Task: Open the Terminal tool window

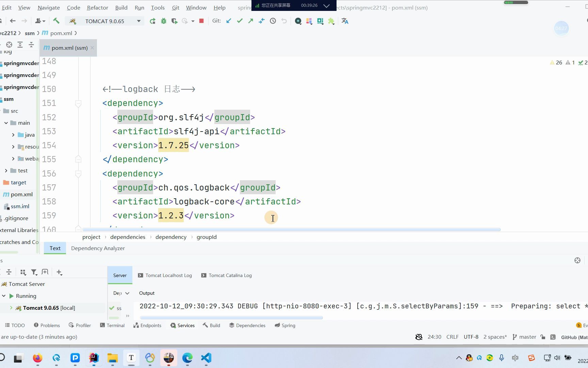Action: (112, 325)
